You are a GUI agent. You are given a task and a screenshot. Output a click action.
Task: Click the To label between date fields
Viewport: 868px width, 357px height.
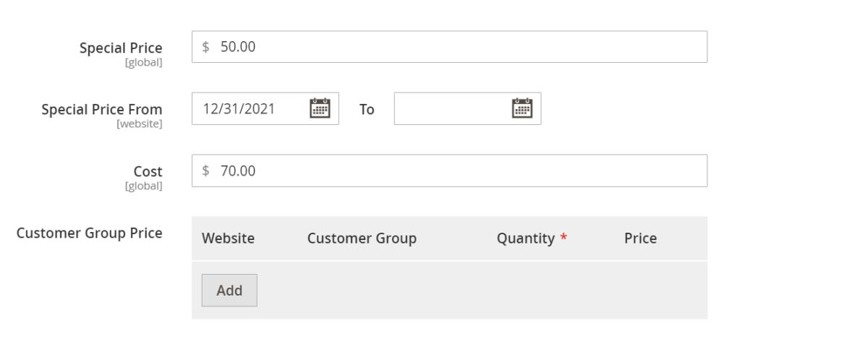pos(367,109)
